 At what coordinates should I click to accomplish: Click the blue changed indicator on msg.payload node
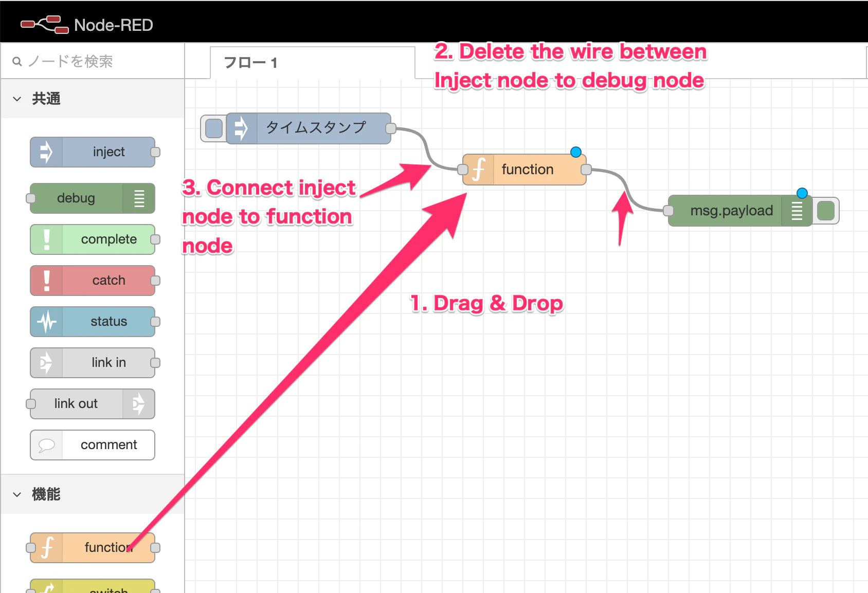pos(802,193)
